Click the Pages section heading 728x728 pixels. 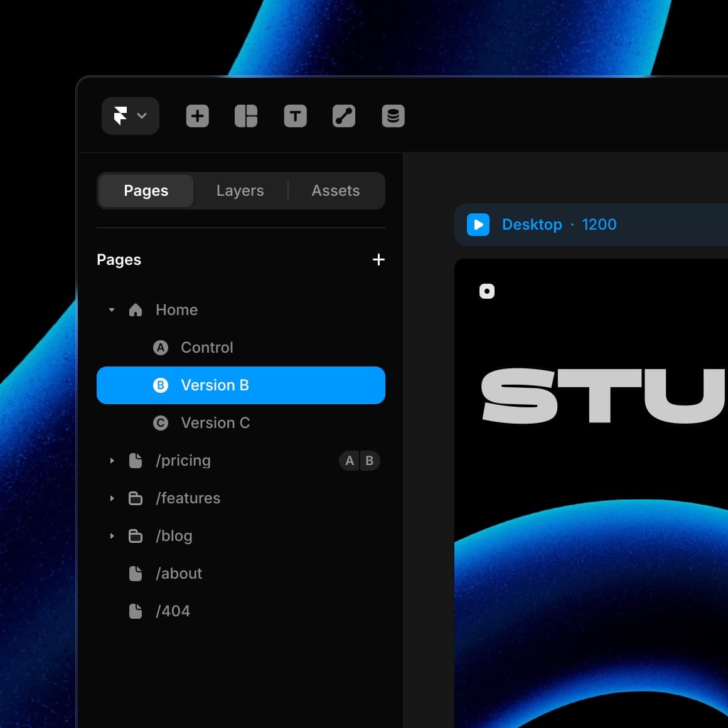tap(119, 260)
